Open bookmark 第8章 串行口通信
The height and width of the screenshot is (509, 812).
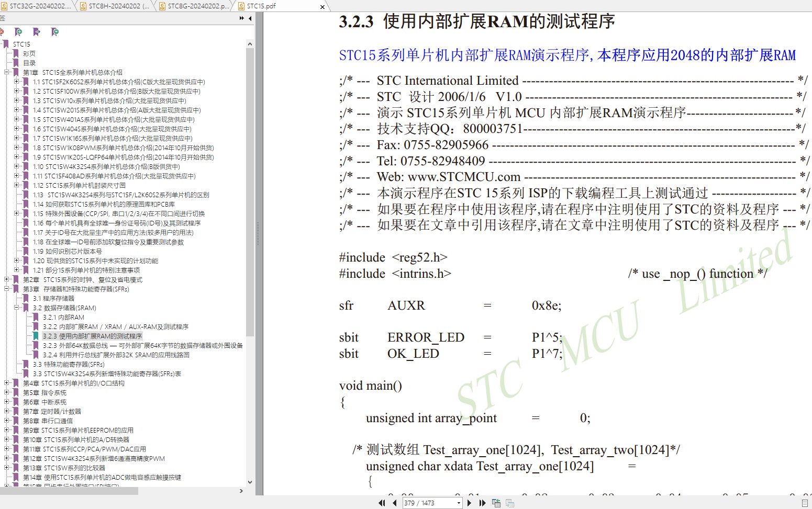coord(48,421)
